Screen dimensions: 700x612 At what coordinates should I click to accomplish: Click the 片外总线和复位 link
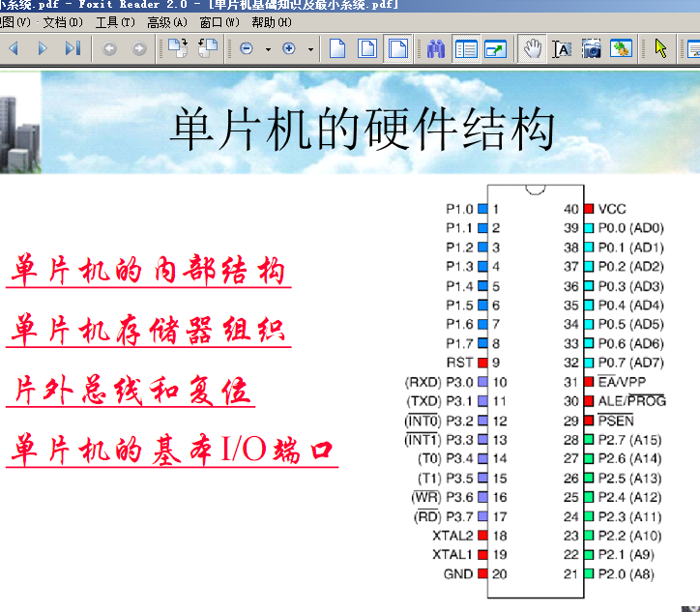click(131, 393)
